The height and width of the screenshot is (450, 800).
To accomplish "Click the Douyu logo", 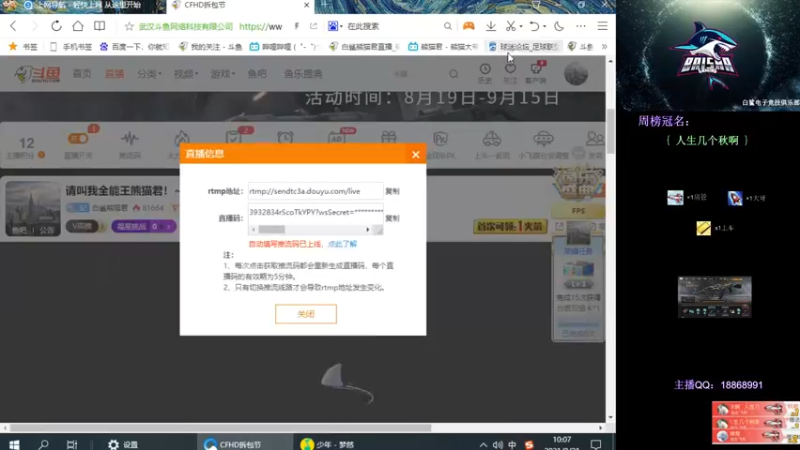I will (x=37, y=74).
